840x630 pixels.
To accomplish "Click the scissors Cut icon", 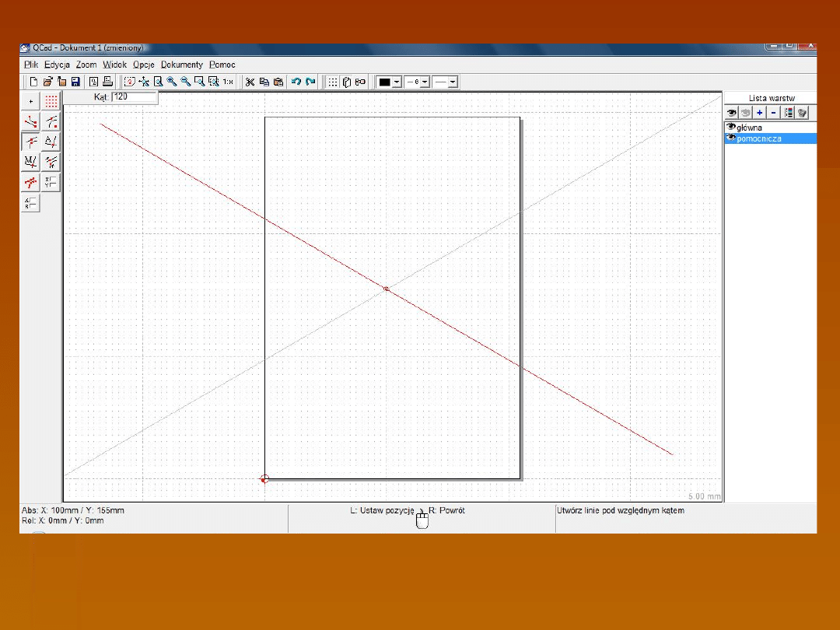I will pos(250,82).
